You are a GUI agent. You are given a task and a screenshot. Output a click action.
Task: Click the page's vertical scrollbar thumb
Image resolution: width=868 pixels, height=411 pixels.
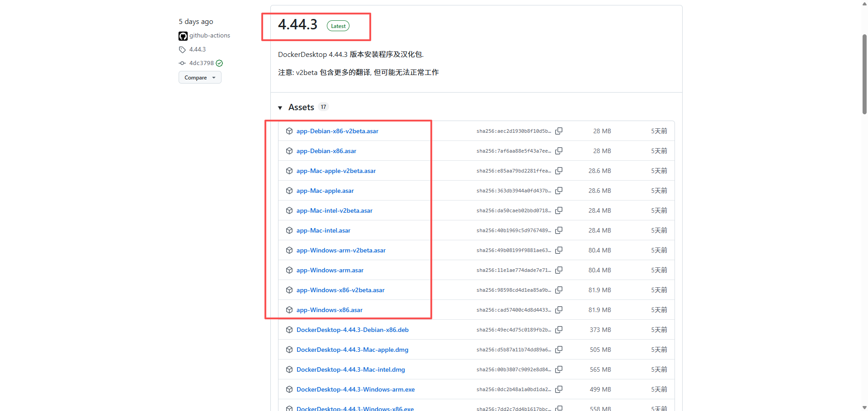(x=864, y=75)
